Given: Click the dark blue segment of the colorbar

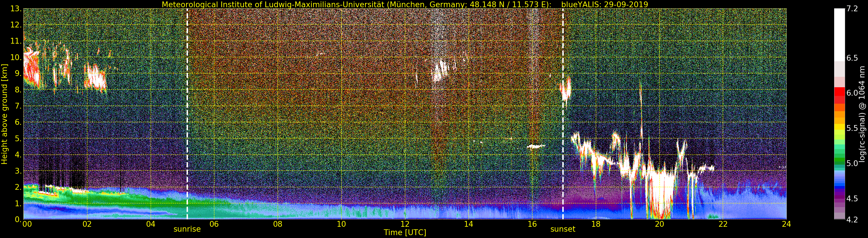Looking at the screenshot, I should coord(839,187).
